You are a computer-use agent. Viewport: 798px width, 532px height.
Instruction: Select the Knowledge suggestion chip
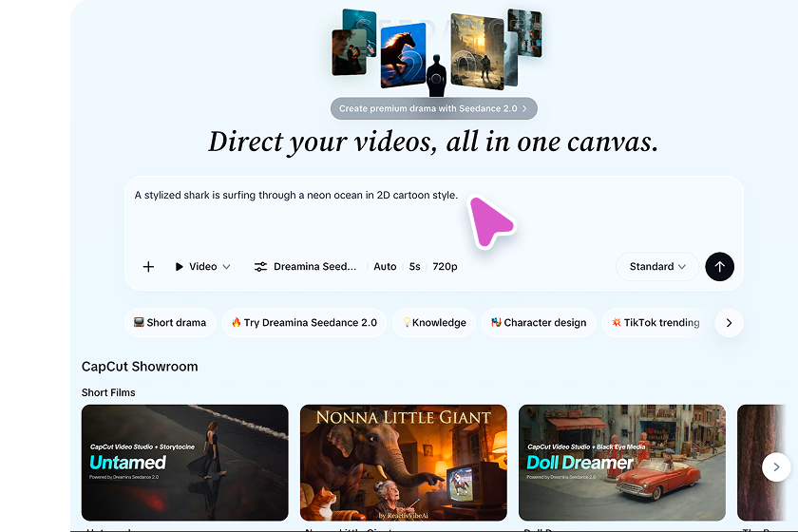(x=434, y=323)
